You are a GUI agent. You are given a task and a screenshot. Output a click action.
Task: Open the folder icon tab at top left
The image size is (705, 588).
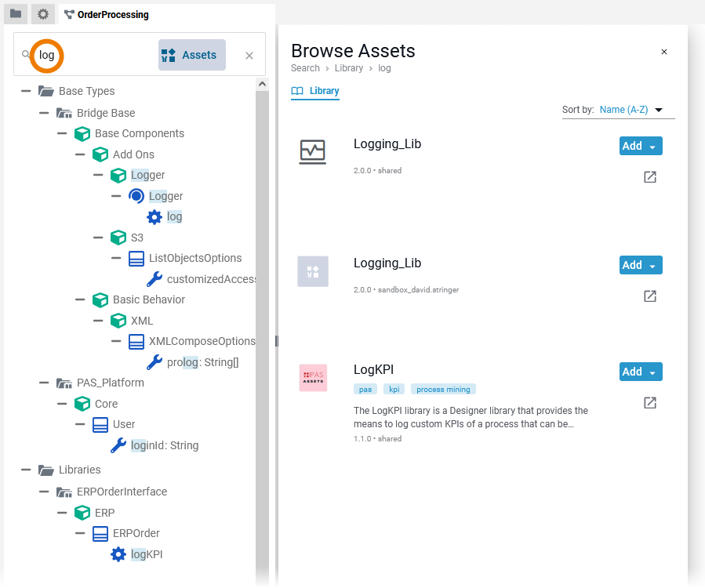pyautogui.click(x=16, y=14)
